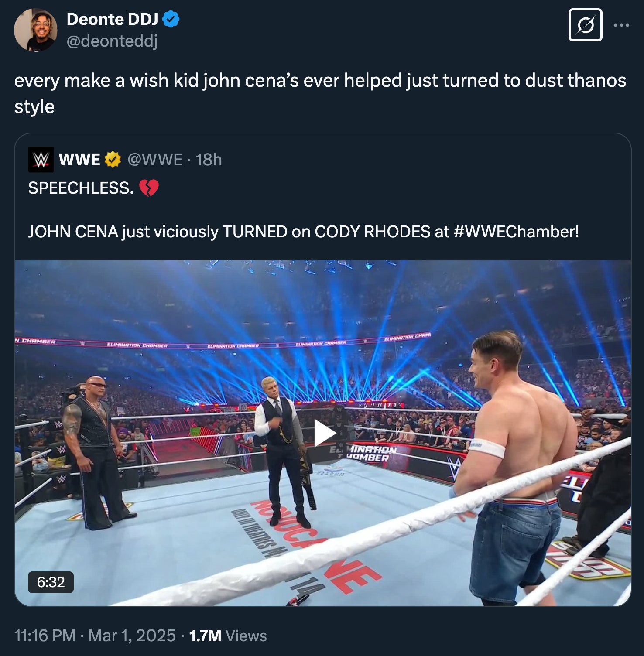The width and height of the screenshot is (644, 656).
Task: Open the #WWEChamber hashtag
Action: (516, 232)
